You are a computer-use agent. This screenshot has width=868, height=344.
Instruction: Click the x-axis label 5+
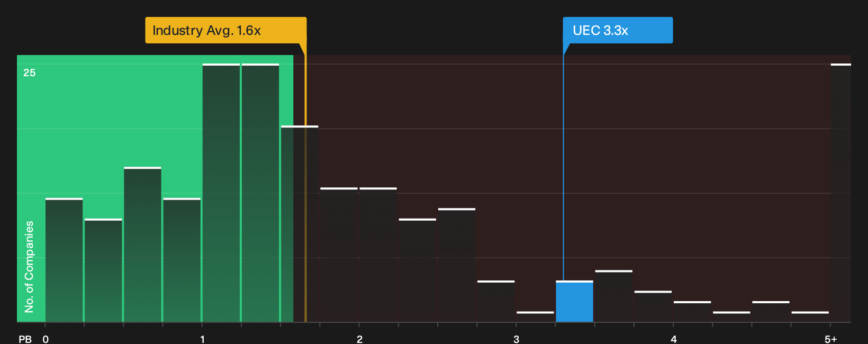pos(831,339)
